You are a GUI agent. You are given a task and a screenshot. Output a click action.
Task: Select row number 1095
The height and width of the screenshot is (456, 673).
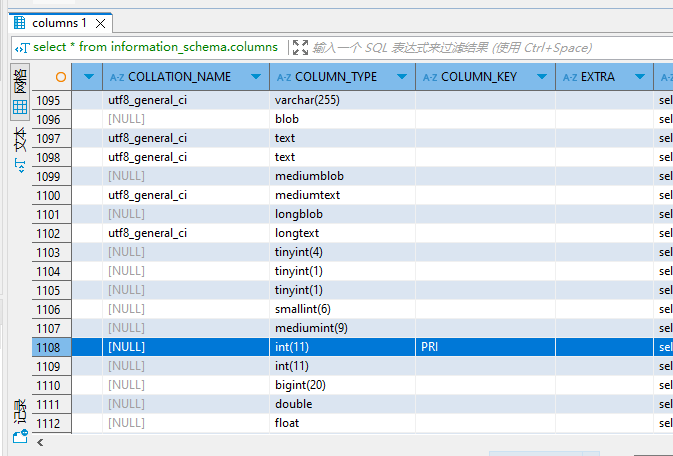52,100
